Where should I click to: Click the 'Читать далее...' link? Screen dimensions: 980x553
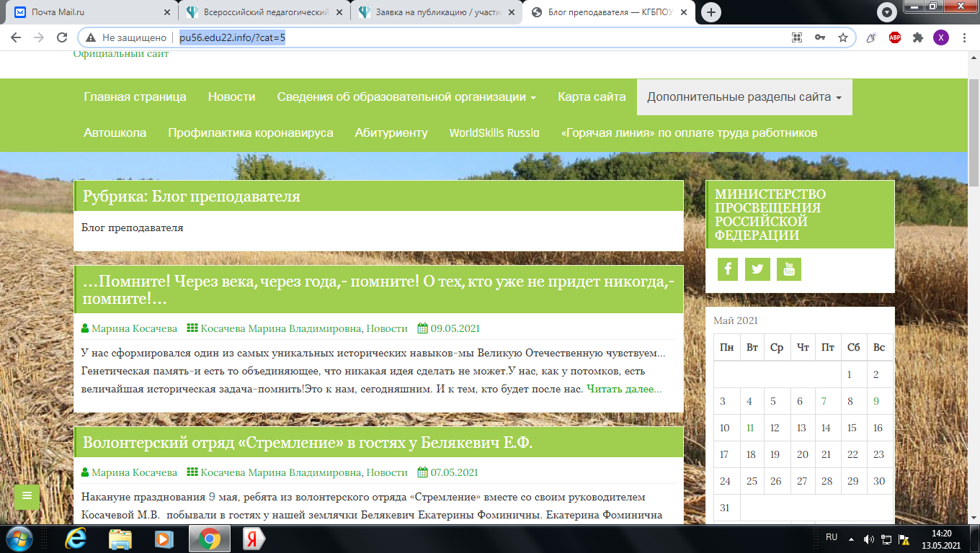point(624,390)
